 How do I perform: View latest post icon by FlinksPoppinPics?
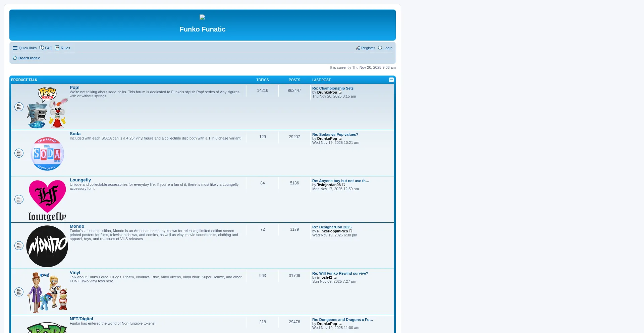[351, 231]
